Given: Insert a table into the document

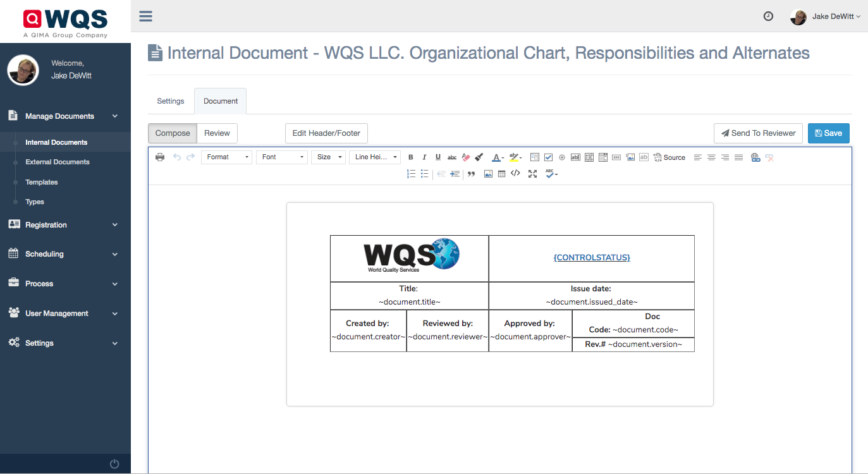Looking at the screenshot, I should (501, 174).
